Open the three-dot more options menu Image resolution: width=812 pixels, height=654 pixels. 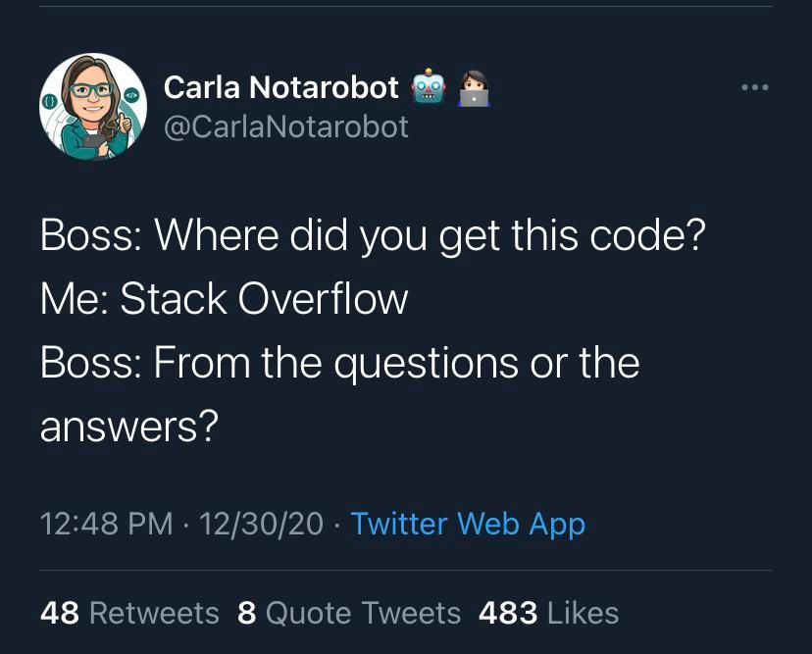coord(755,88)
